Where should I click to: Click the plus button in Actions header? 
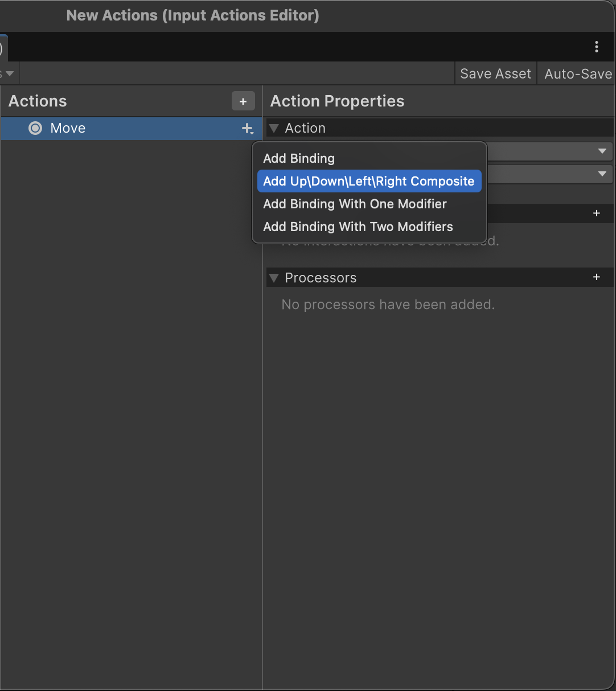[243, 101]
